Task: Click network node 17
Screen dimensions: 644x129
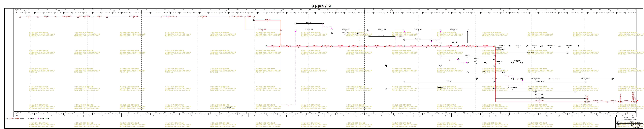Action: tap(296, 23)
